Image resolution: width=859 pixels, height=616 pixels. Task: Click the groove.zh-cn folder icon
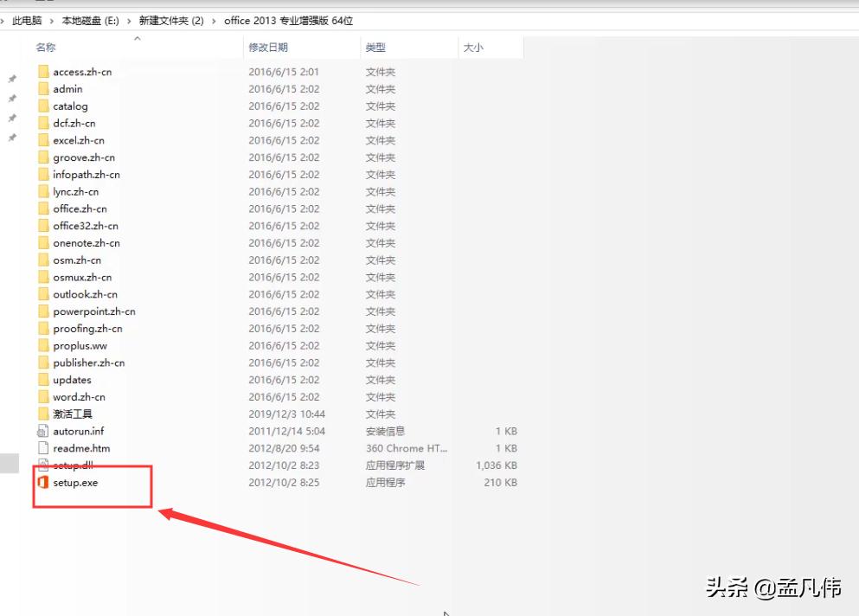(x=44, y=157)
